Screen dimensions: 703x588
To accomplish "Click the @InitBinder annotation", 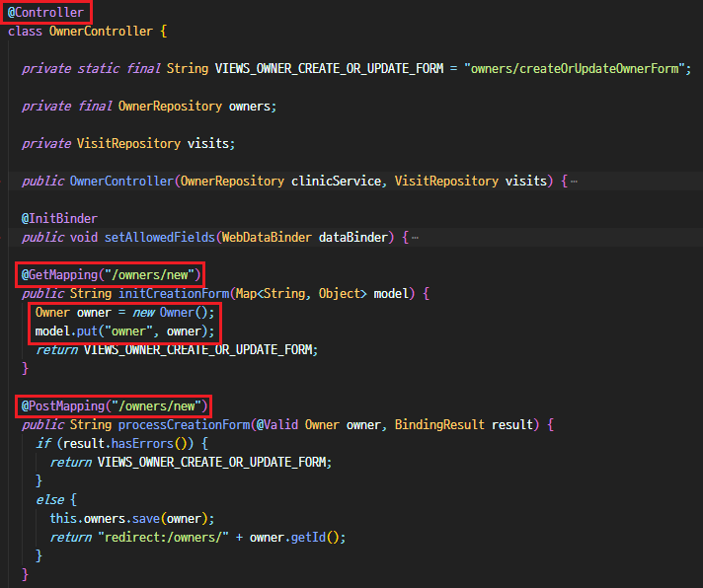I will pos(59,219).
